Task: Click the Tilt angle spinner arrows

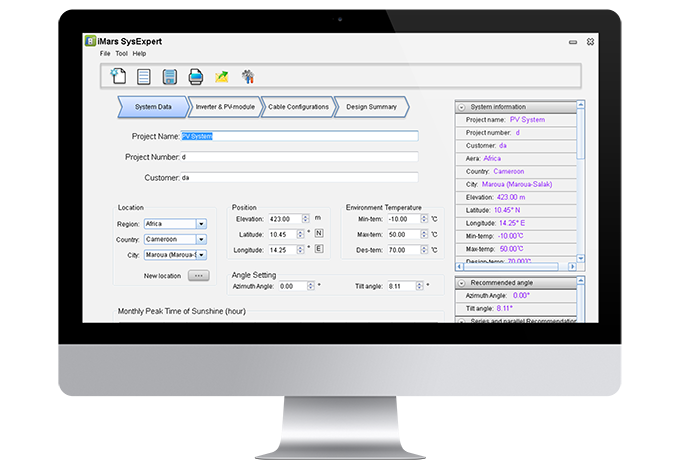Action: [x=419, y=286]
